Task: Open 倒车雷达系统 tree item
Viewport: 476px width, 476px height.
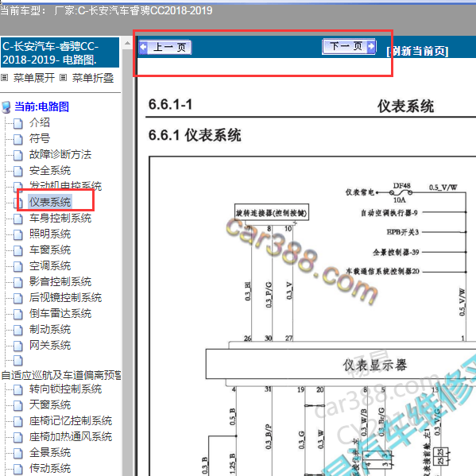Action: pyautogui.click(x=60, y=313)
